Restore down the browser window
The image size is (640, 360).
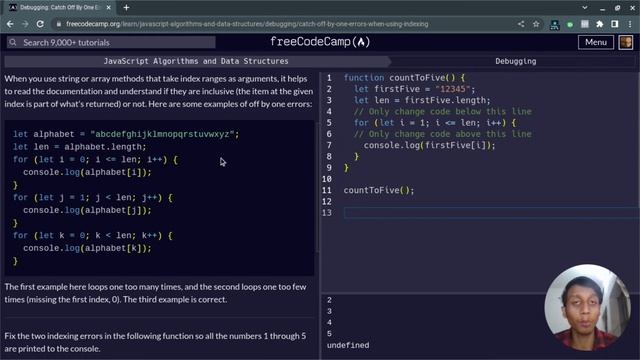tap(617, 8)
